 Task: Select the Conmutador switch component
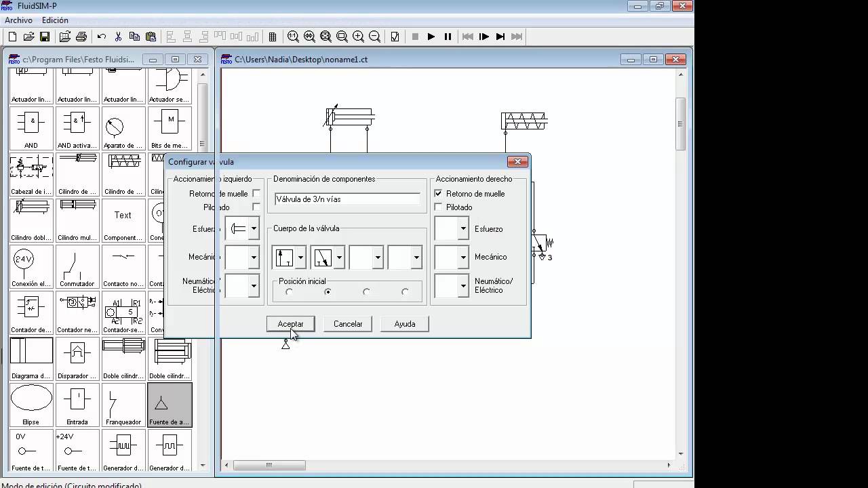(x=77, y=266)
